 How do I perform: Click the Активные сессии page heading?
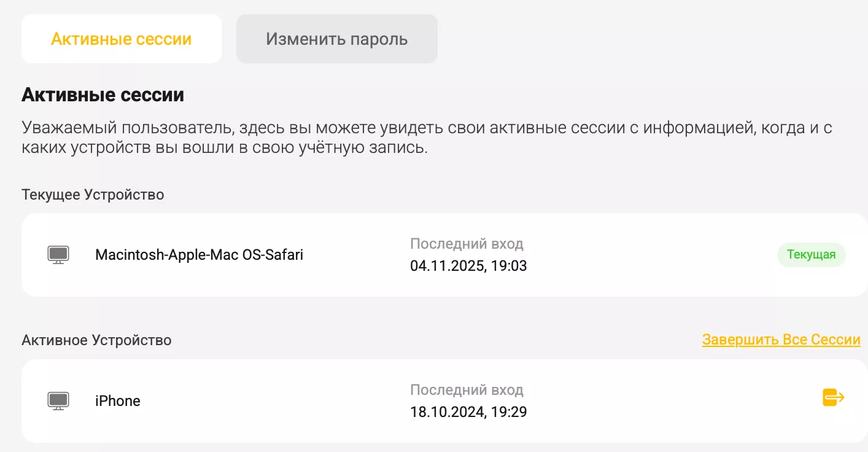(103, 95)
